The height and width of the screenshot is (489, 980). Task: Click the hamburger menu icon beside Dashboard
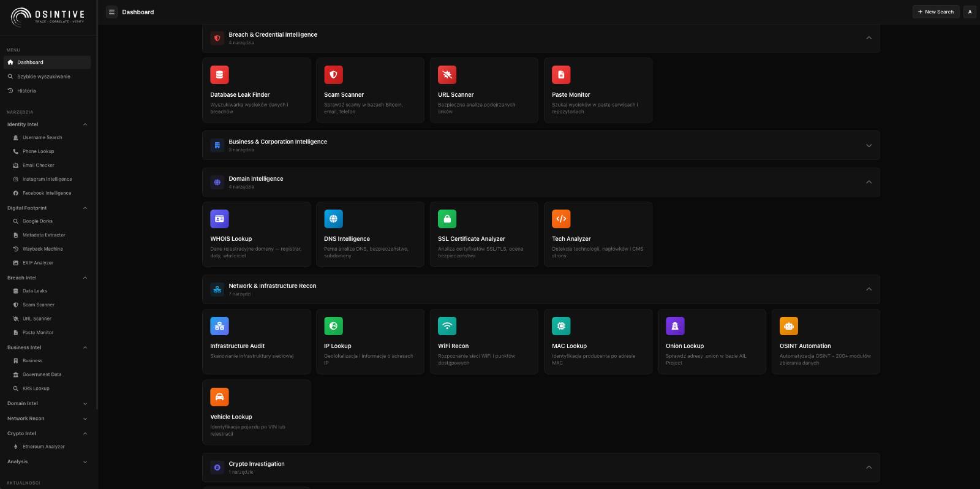coord(111,12)
